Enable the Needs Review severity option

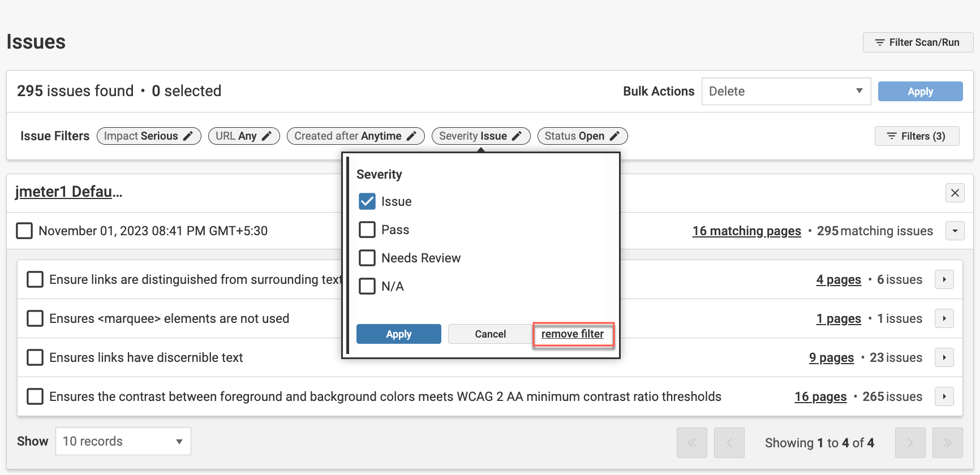tap(367, 258)
